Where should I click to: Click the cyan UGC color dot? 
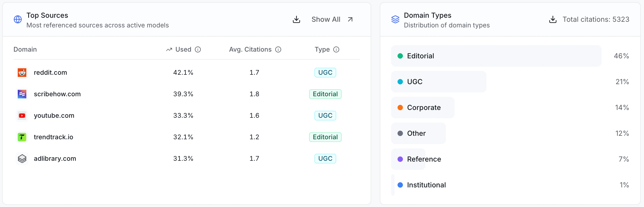point(400,82)
